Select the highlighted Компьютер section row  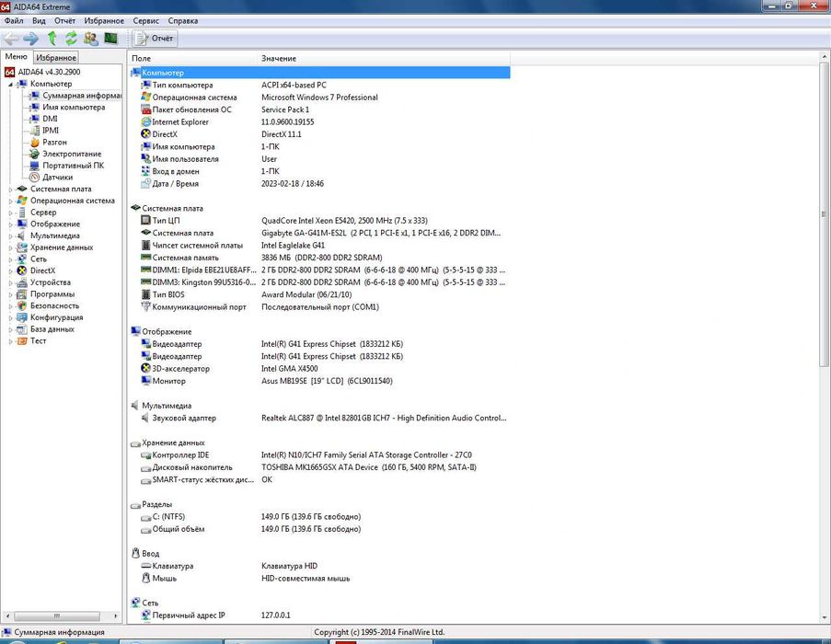pyautogui.click(x=319, y=73)
